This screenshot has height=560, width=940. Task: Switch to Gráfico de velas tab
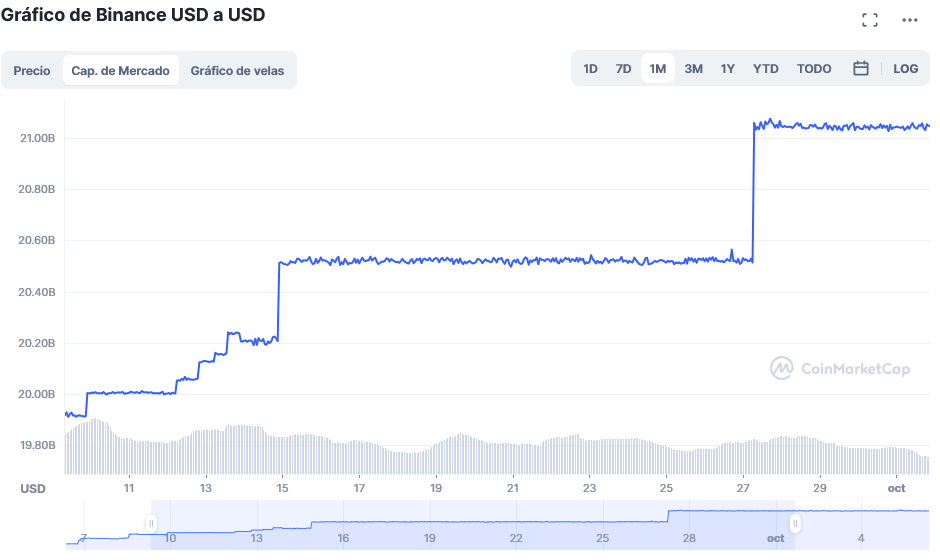(237, 71)
